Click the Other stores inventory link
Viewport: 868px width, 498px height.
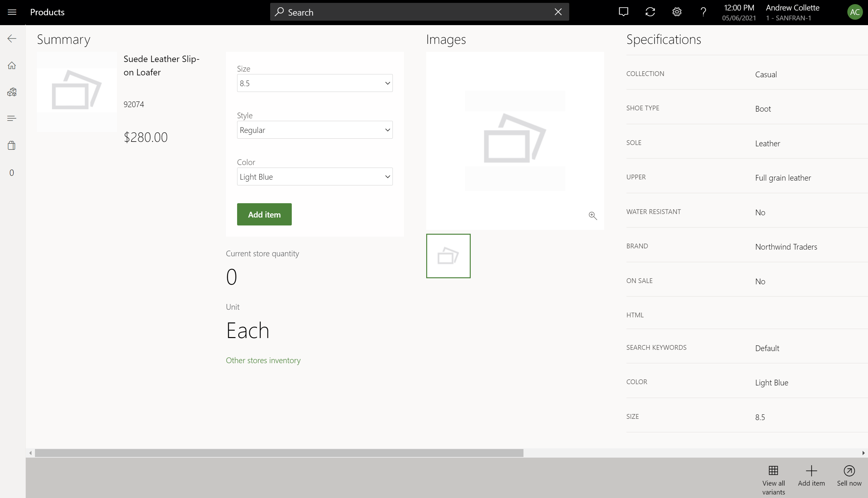click(x=263, y=360)
